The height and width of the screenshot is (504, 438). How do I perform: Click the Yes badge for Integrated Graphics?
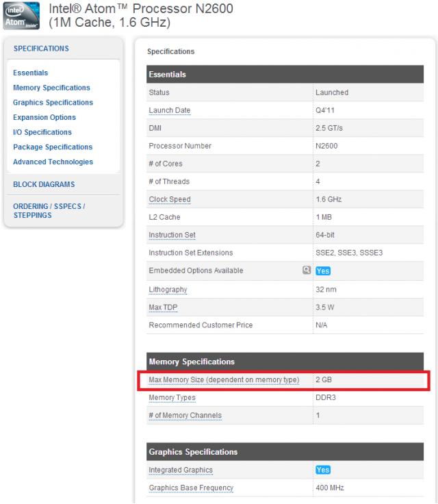tap(323, 470)
